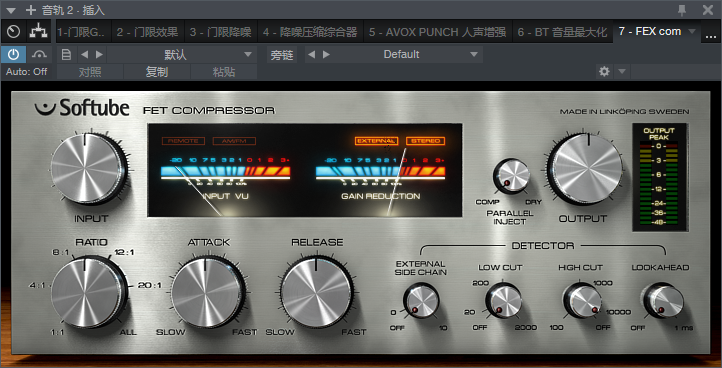This screenshot has width=722, height=368.
Task: Click the EXTERNAL SIDE CHAIN knob
Action: coord(421,301)
